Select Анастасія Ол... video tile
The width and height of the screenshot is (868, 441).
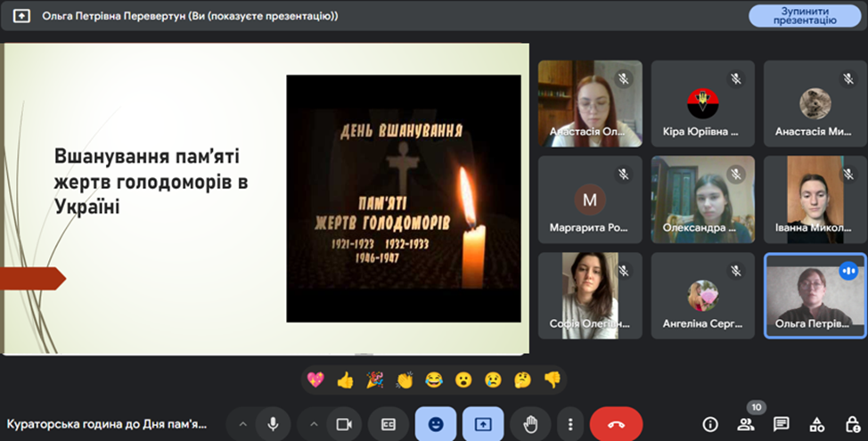click(x=590, y=103)
